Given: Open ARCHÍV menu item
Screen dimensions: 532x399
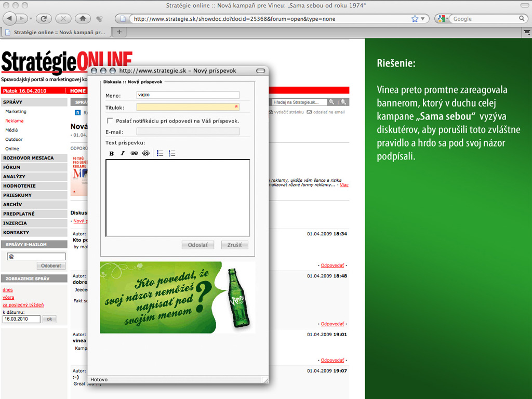Looking at the screenshot, I should [x=34, y=205].
